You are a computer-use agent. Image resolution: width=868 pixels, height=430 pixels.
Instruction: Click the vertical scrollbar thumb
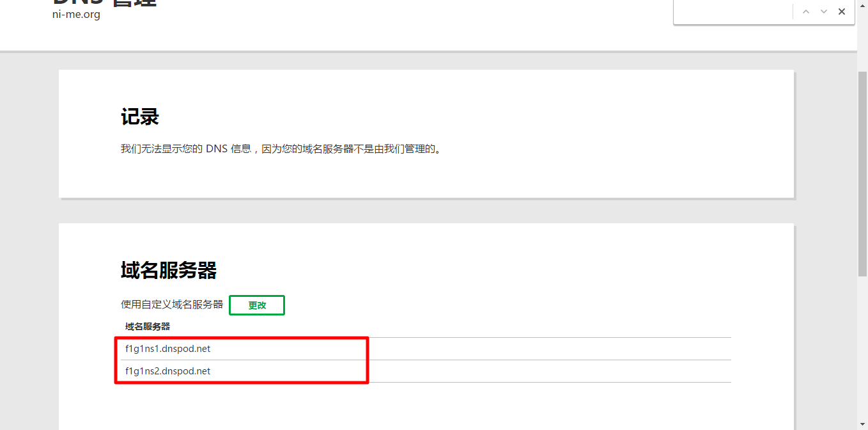coord(862,173)
